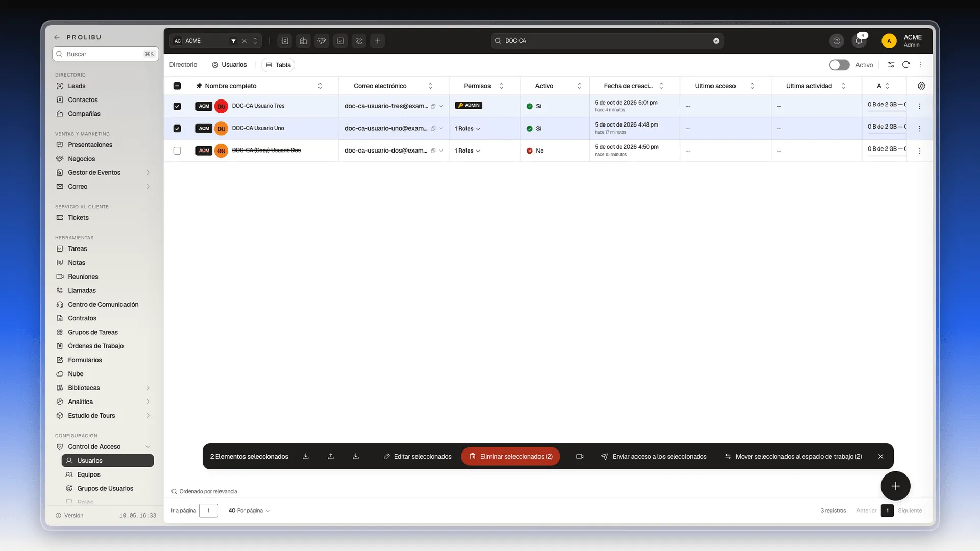The width and height of the screenshot is (980, 551).
Task: Open row actions for DOC-CA Usuario Tres
Action: 920,106
